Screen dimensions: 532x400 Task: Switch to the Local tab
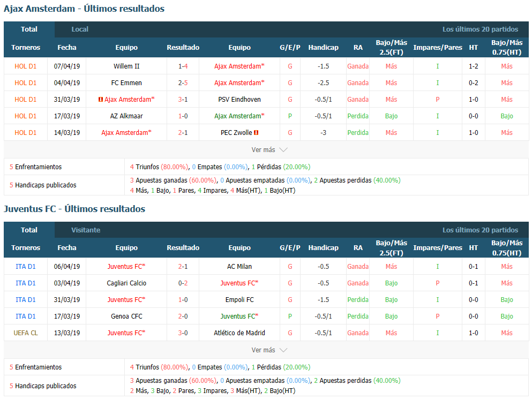(x=80, y=29)
